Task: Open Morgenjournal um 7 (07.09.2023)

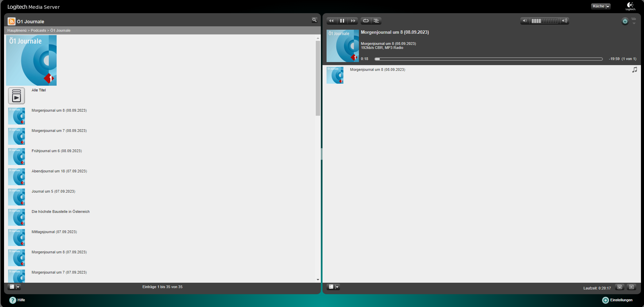Action: pyautogui.click(x=59, y=272)
